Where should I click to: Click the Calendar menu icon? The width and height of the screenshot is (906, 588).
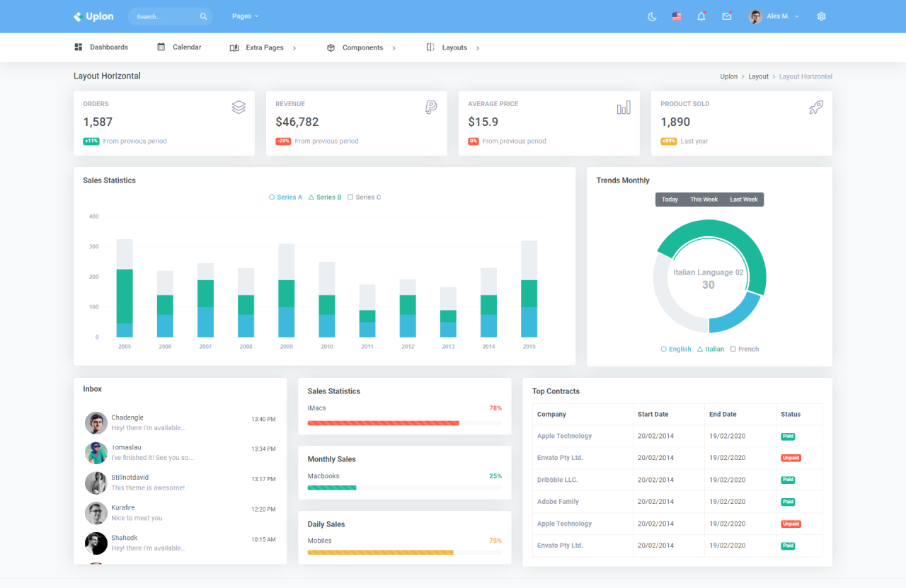[x=161, y=47]
